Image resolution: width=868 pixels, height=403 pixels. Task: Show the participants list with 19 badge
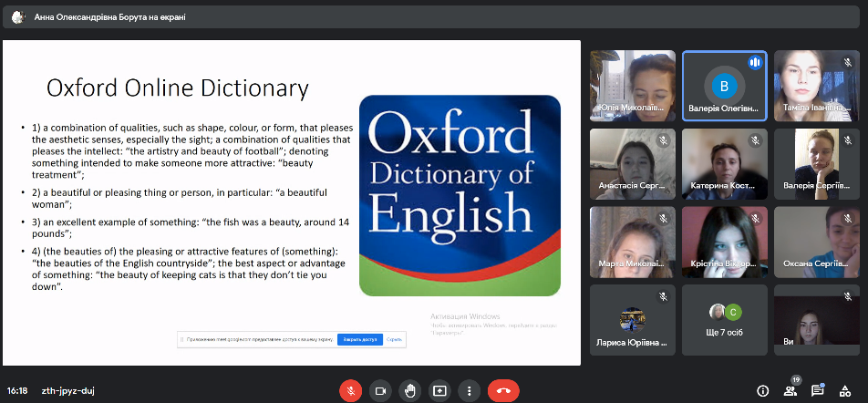(x=790, y=390)
